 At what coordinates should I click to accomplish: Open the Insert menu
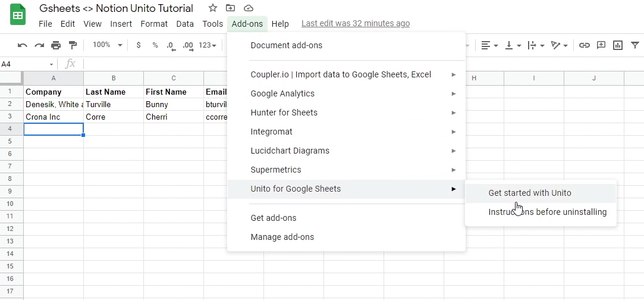pos(121,24)
